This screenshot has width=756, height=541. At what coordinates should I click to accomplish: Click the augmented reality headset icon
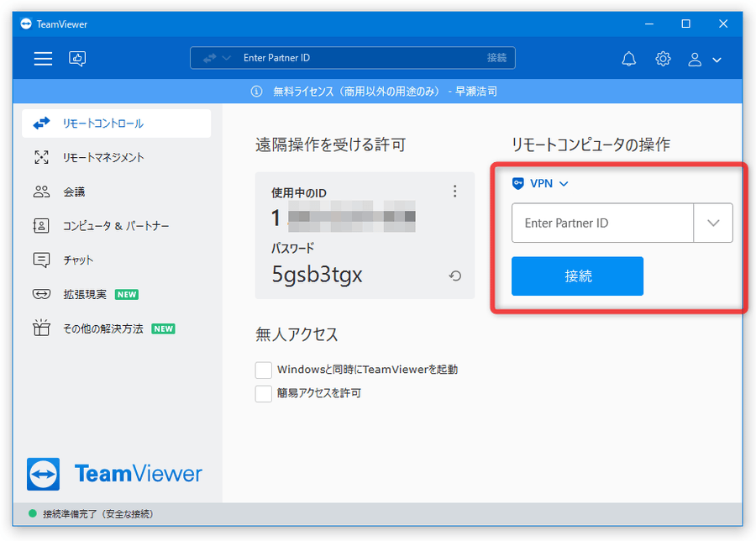point(41,294)
